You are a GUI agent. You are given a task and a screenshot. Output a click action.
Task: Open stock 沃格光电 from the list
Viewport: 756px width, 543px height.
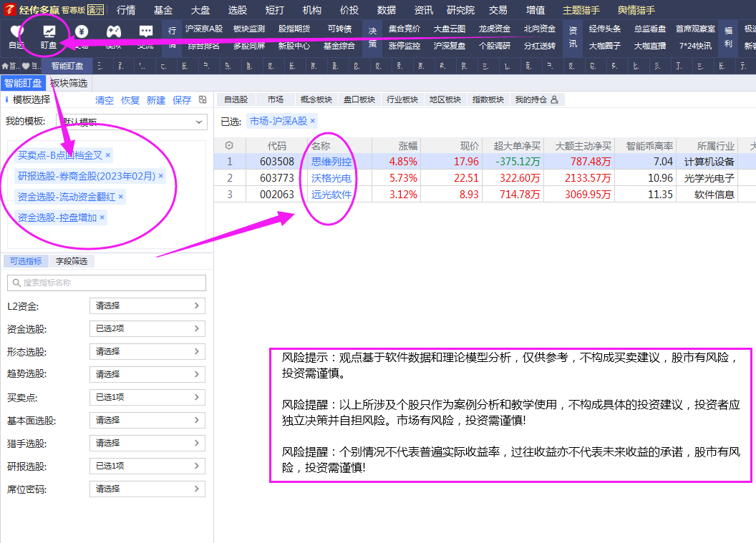[x=331, y=178]
